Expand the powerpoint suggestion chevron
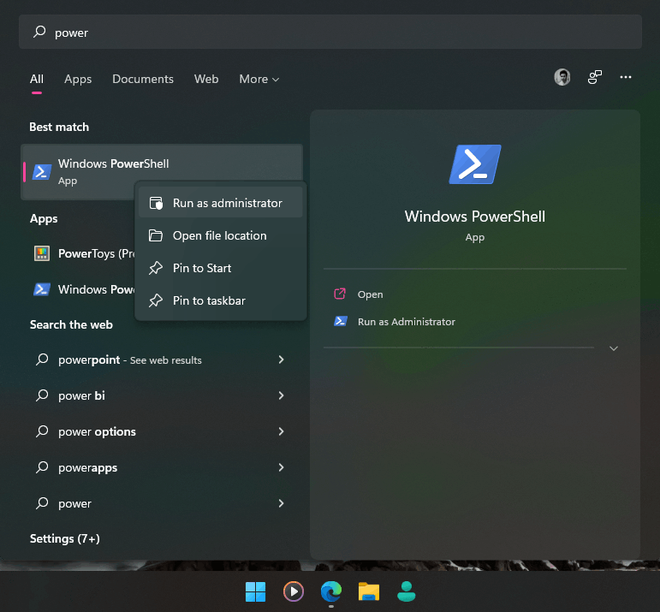660x612 pixels. pos(281,359)
